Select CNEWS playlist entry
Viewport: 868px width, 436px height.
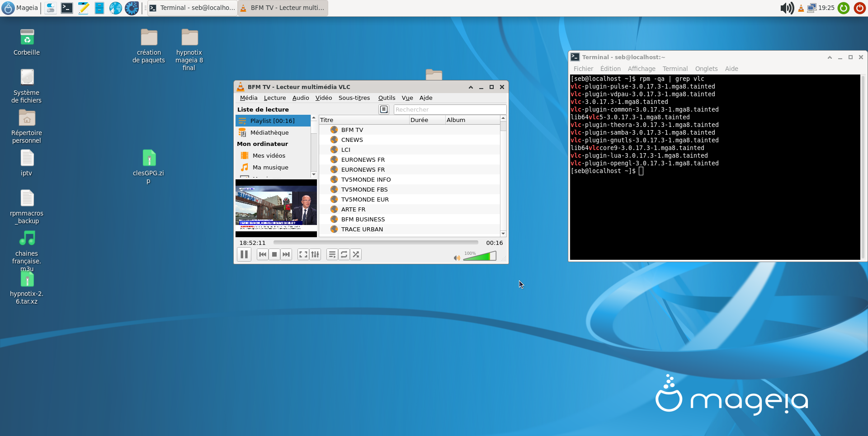tap(410, 140)
